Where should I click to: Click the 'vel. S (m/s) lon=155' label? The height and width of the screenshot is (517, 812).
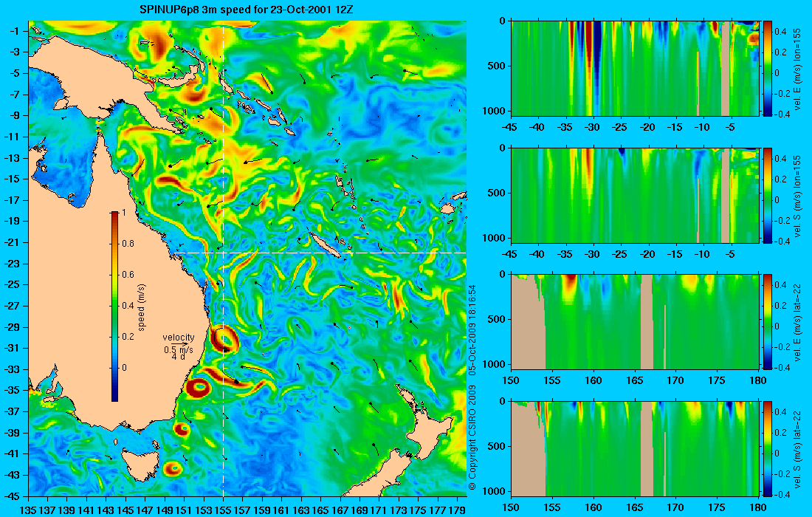click(797, 196)
